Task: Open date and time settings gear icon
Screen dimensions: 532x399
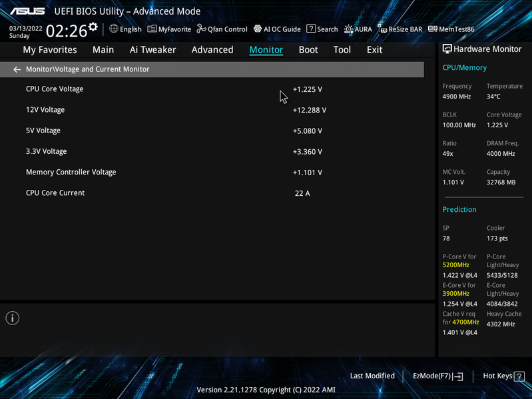Action: coord(93,27)
